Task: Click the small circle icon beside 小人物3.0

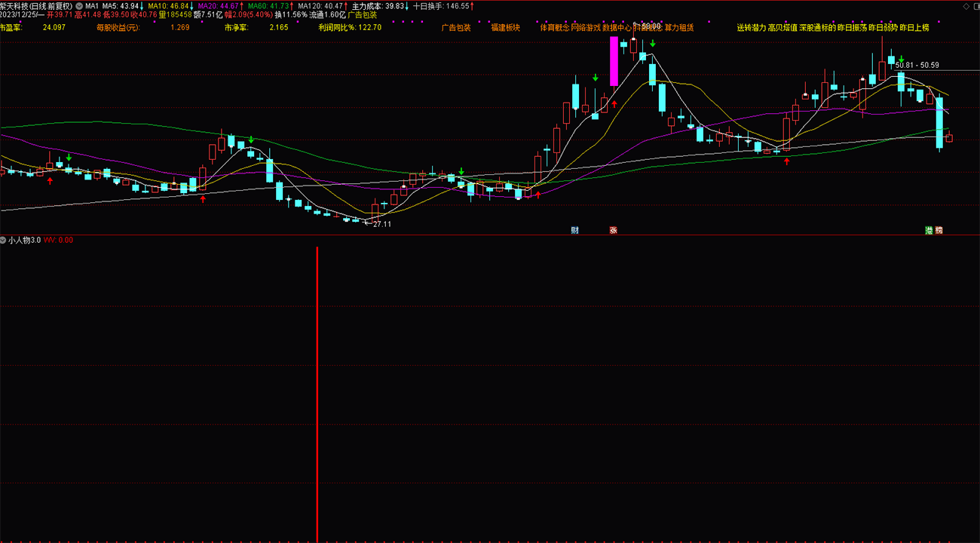Action: coord(4,240)
